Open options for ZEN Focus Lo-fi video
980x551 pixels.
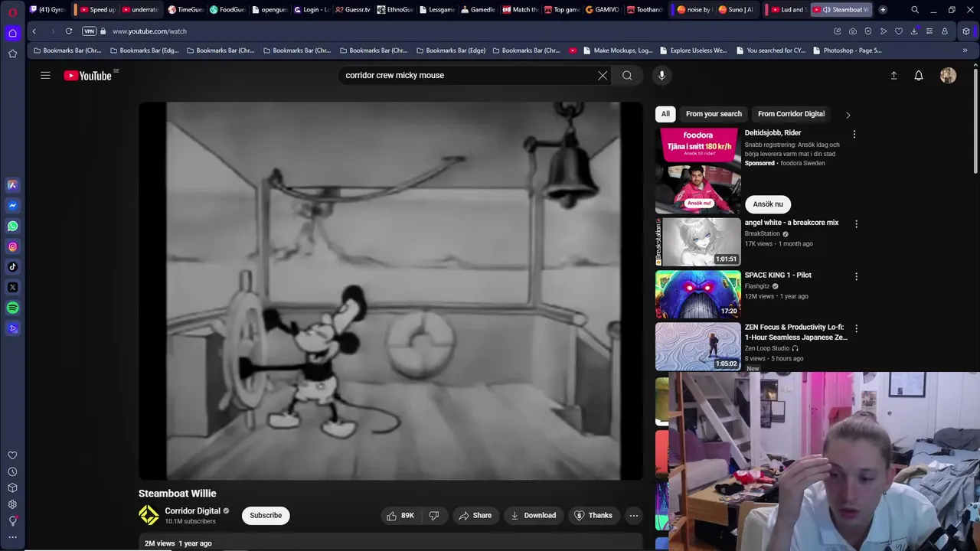856,328
